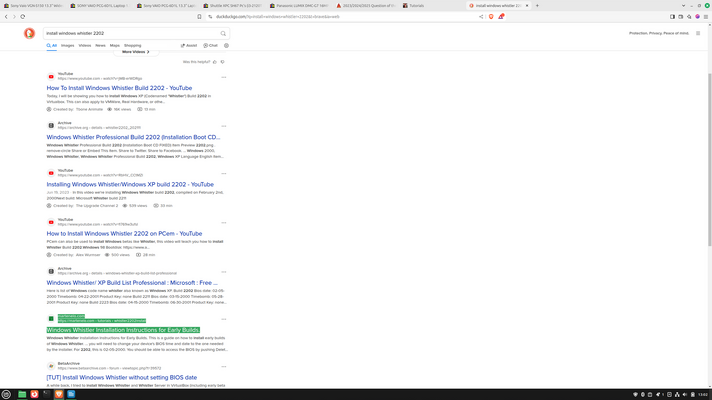
Task: Click the Brave browser icon in the taskbar
Action: 59,395
